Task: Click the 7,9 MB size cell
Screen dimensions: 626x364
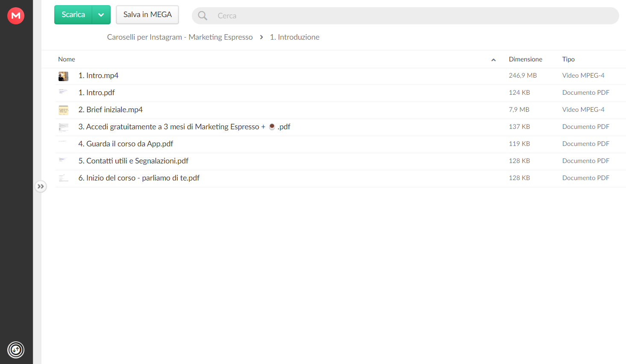Action: (x=519, y=110)
